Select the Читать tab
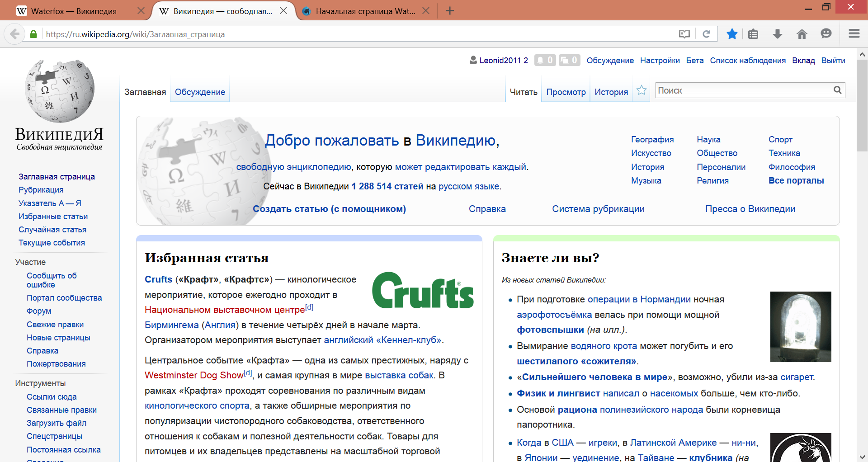868x462 pixels. click(524, 92)
